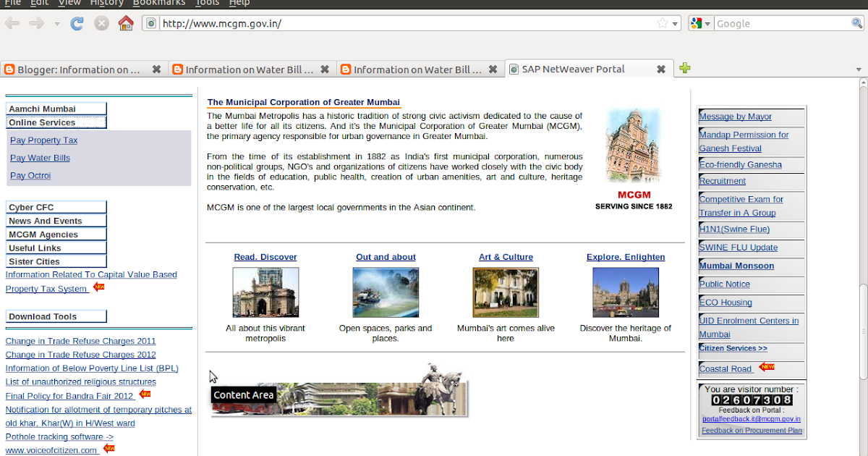Open the list all tabs dropdown
This screenshot has height=456, width=868.
[859, 69]
